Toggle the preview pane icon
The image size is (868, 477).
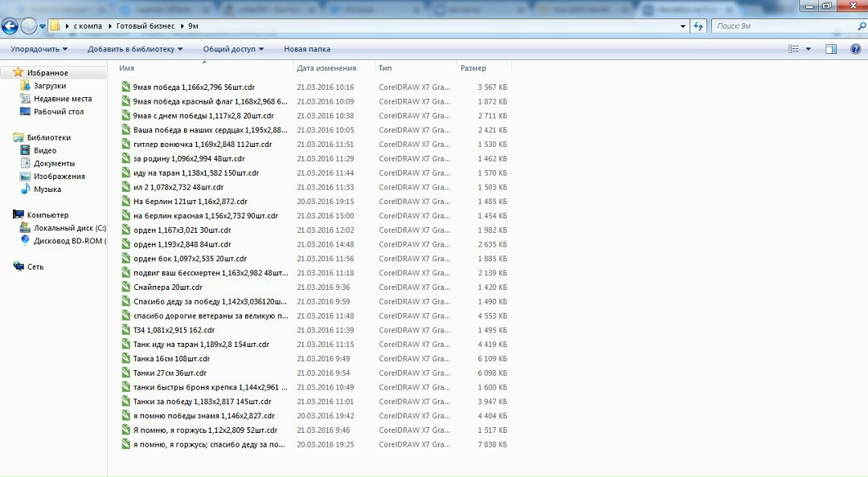[x=831, y=49]
